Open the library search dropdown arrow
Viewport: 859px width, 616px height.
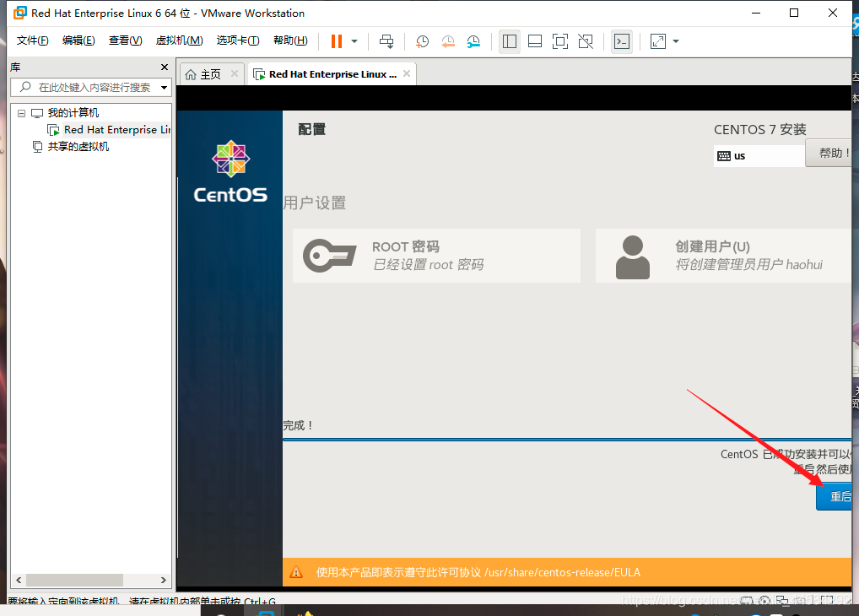[164, 87]
